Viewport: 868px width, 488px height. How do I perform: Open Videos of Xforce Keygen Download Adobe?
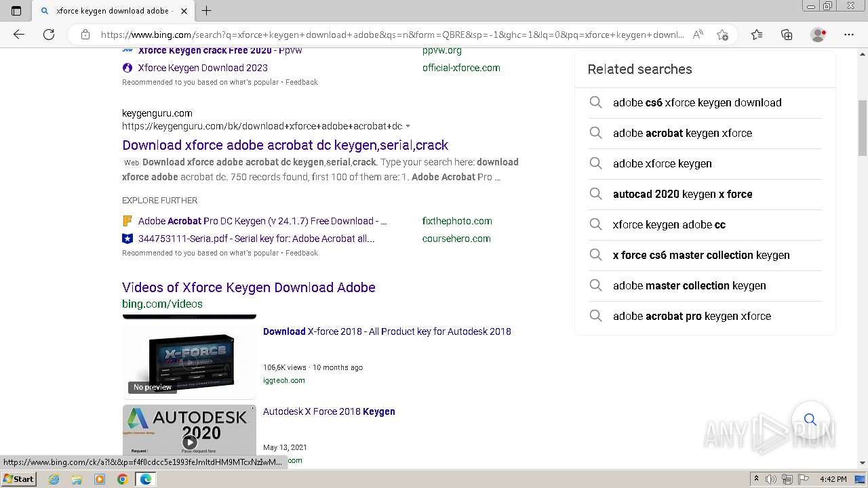pyautogui.click(x=249, y=287)
